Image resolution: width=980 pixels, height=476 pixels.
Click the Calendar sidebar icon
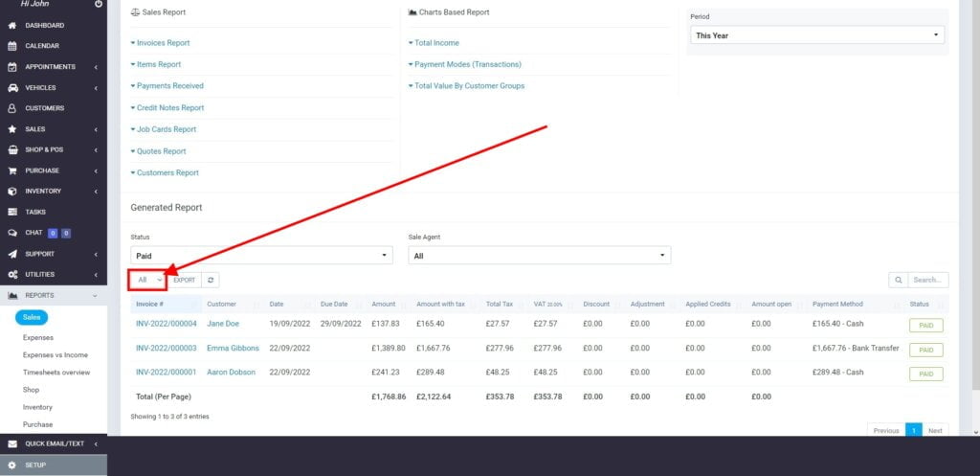coord(11,46)
